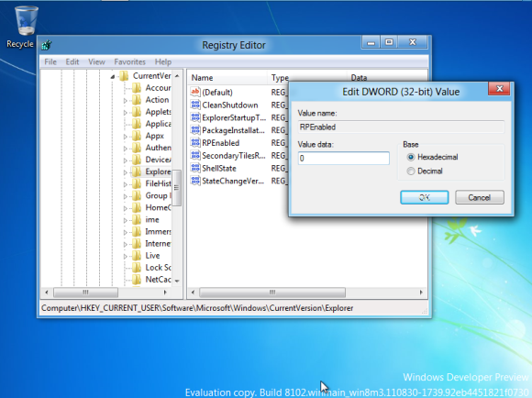The image size is (532, 398).
Task: Click the CurrentVersion folder icon
Action: coord(124,76)
